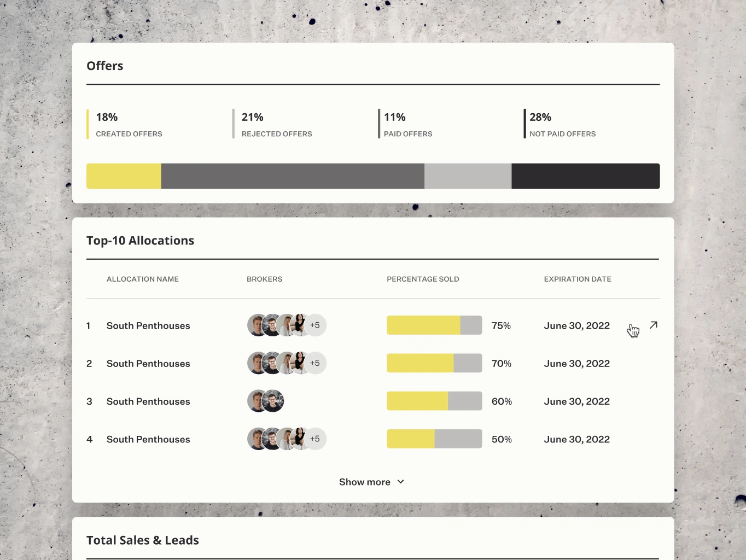Select the Created Offers stat
Screen dimensions: 746x560
click(x=129, y=124)
